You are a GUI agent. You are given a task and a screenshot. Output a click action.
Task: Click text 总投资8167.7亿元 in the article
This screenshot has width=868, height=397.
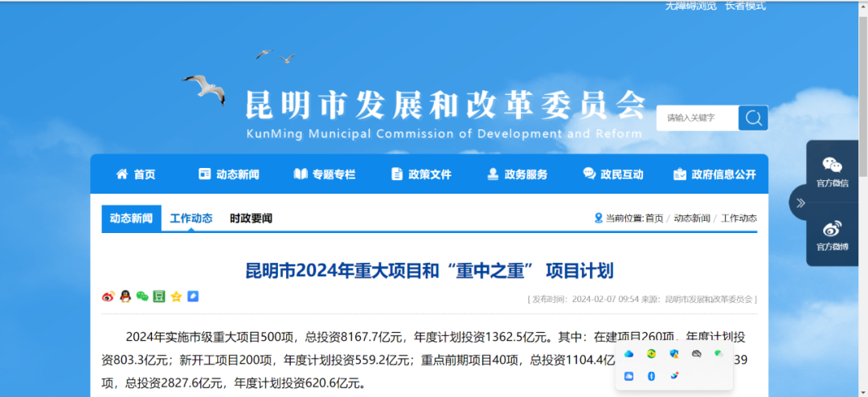pos(353,338)
